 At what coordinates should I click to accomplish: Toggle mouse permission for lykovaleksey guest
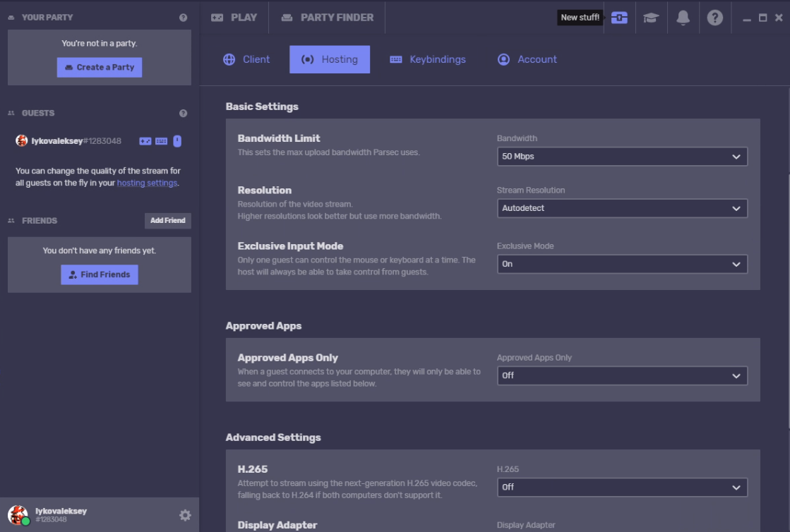[x=177, y=141]
